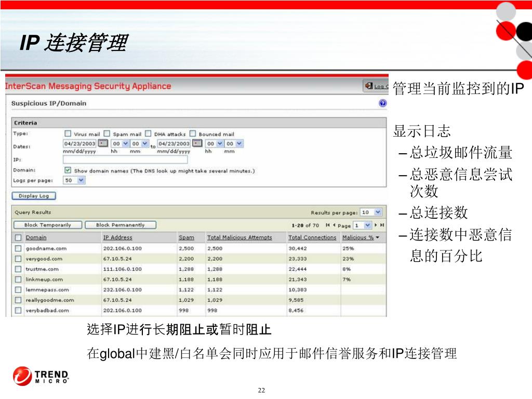Enable the Bounced mail checkbox

(193, 134)
